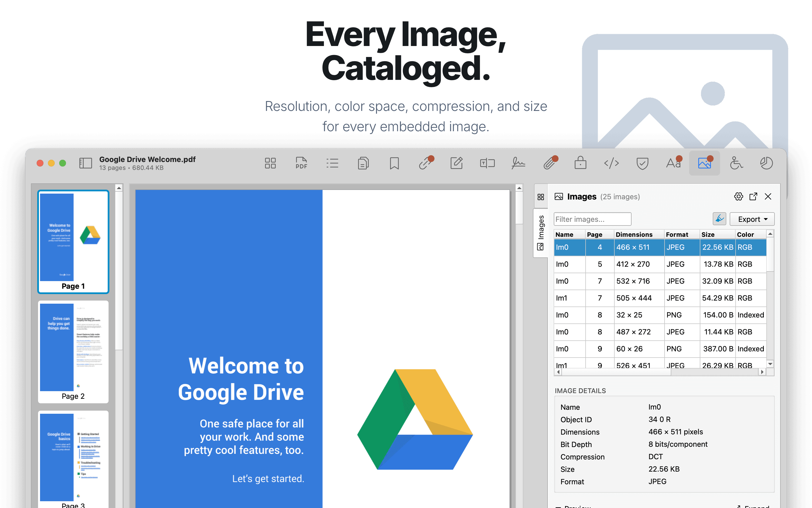Click the table horizontal scroll-right arrow
Viewport: 812px width, 508px height.
pyautogui.click(x=762, y=372)
